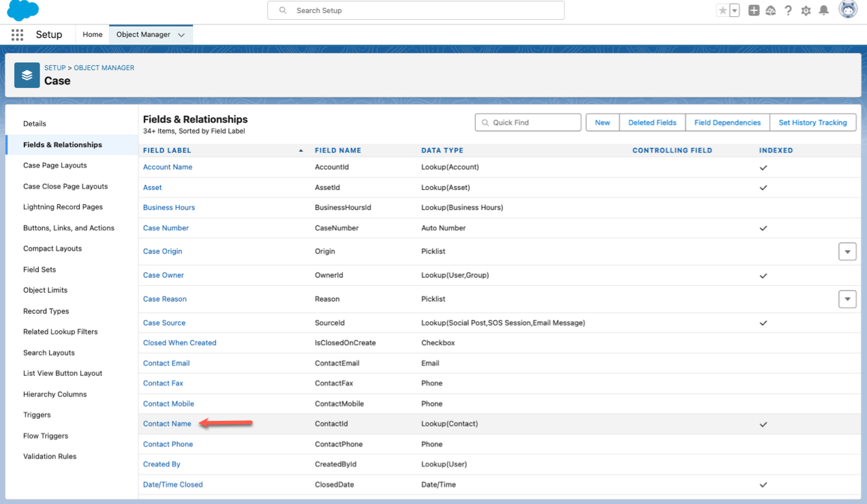Open the notifications bell
This screenshot has width=867, height=504.
(824, 11)
